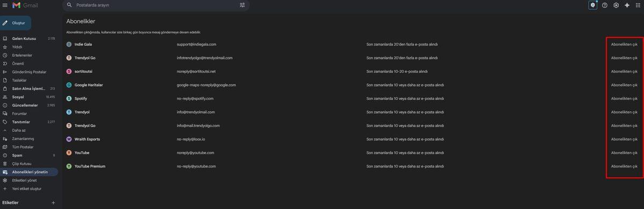Click the search mail input field

click(x=156, y=5)
